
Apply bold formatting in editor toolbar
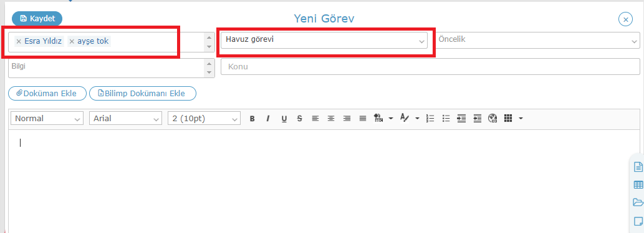coord(252,119)
